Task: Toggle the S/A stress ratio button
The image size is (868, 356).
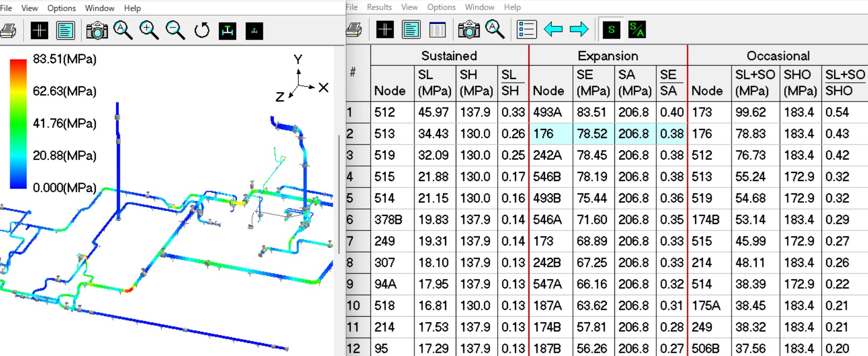Action: pos(637,30)
